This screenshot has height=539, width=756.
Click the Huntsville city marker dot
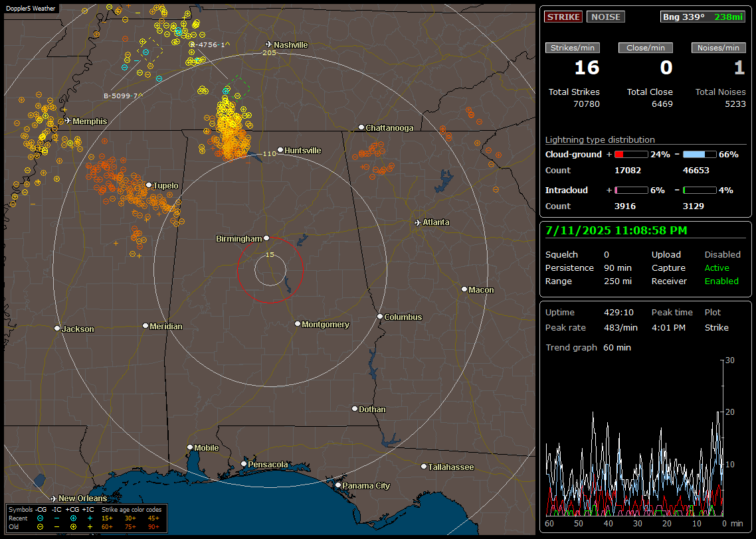click(280, 150)
